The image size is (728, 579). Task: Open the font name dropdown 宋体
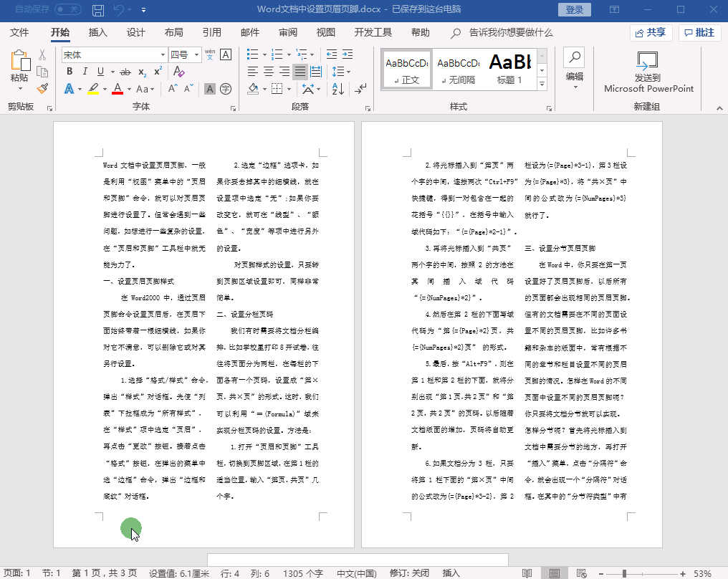pyautogui.click(x=163, y=54)
